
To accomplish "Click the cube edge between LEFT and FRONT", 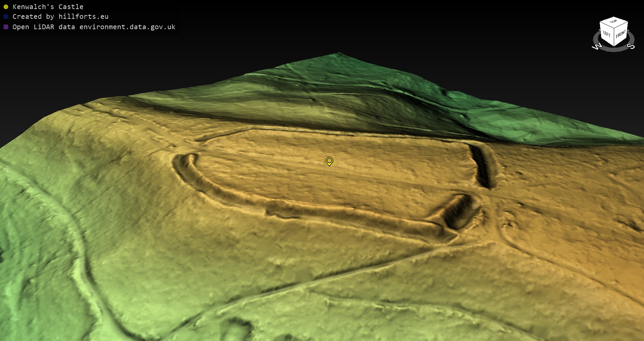I will click(x=614, y=38).
